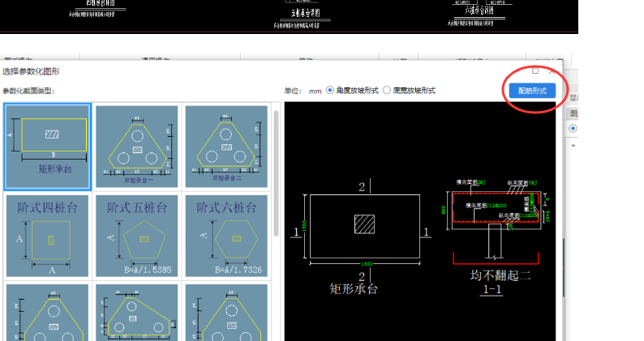
Task: Edit the horizontal 1500 width dimension
Action: click(367, 264)
